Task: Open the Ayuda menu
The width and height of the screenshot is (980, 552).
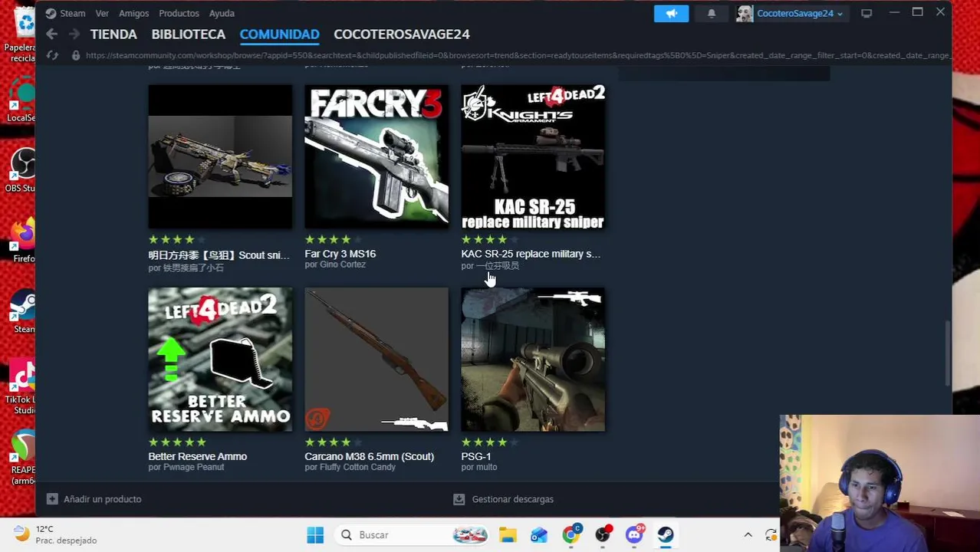Action: click(x=222, y=13)
